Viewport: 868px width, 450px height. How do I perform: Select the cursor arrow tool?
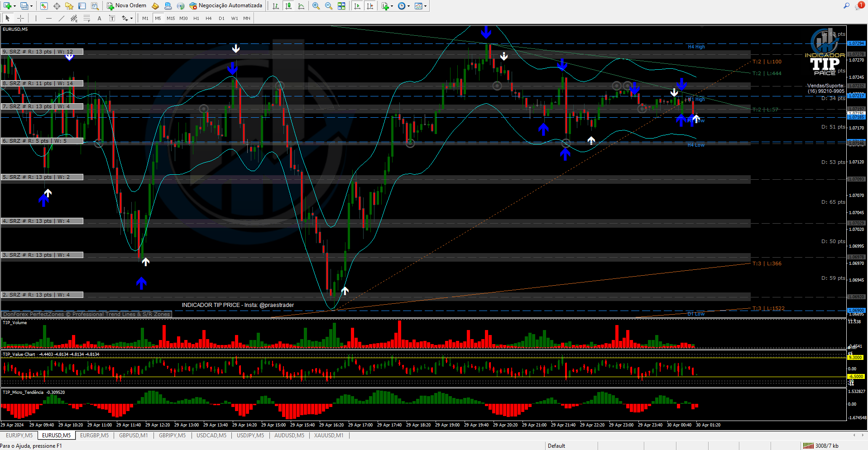click(8, 19)
